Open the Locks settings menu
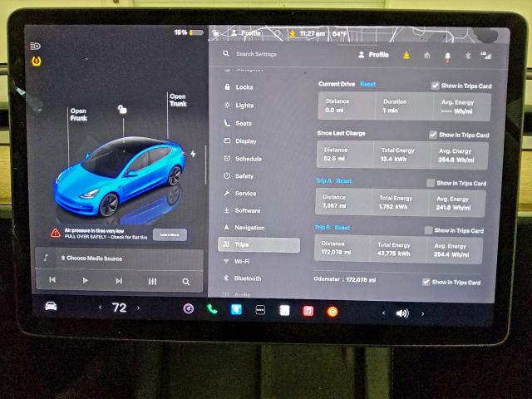 coord(239,87)
